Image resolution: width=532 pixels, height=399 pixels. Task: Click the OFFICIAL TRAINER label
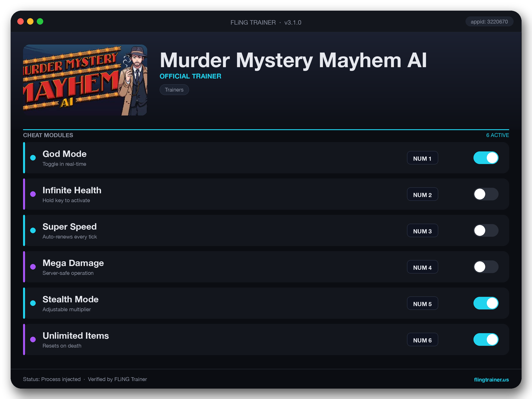click(x=190, y=76)
